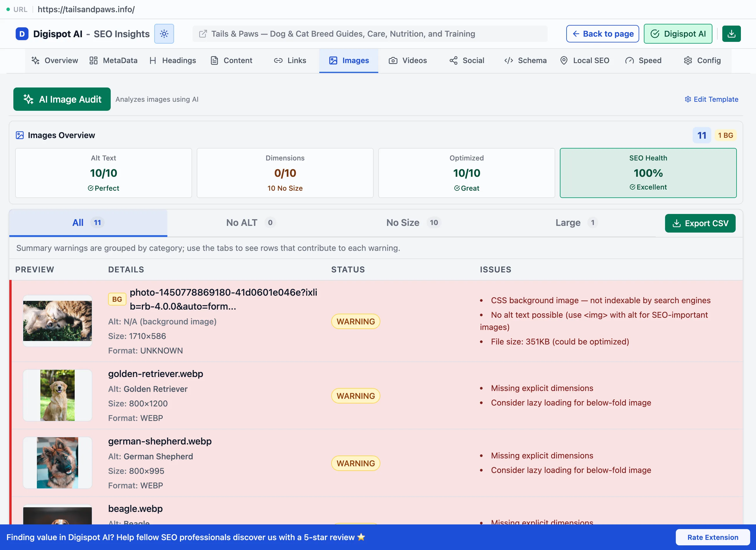This screenshot has width=756, height=550.
Task: Run the AI Image Audit
Action: click(x=62, y=99)
